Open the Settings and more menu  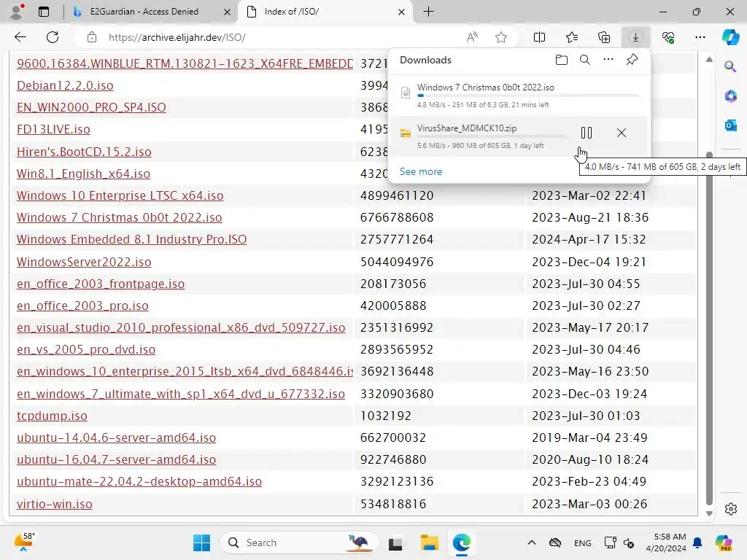[x=700, y=37]
